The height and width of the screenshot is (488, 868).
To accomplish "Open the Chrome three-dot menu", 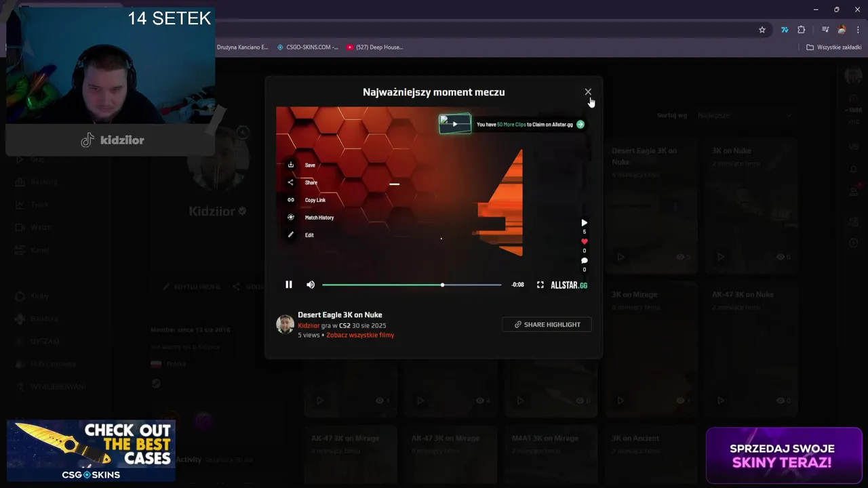I will coord(859,30).
